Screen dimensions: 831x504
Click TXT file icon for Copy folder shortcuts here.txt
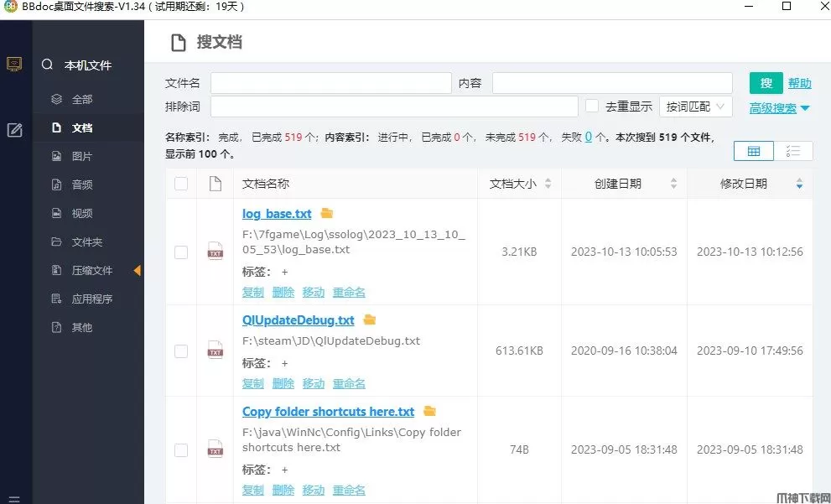(216, 449)
